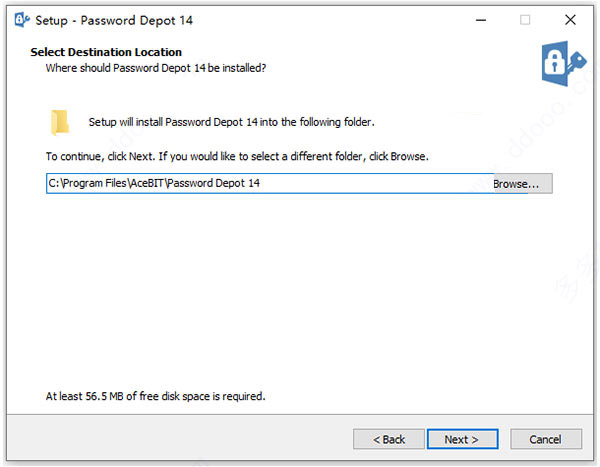
Task: Click the 'Select Destination Location' heading
Action: coord(106,52)
